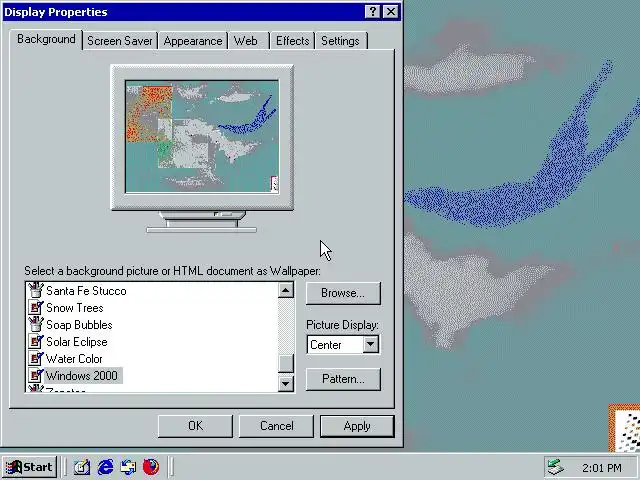Open the Start menu
Image resolution: width=640 pixels, height=480 pixels.
coord(29,467)
